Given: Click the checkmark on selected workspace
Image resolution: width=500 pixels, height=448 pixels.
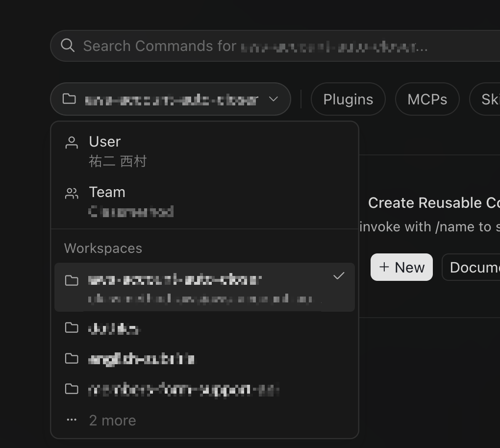Looking at the screenshot, I should click(x=339, y=276).
